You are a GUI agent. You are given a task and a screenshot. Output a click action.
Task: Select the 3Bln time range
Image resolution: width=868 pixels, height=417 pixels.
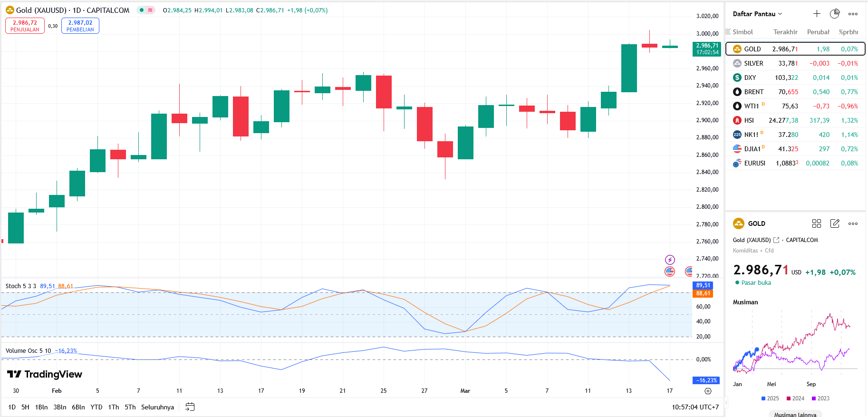pyautogui.click(x=60, y=407)
